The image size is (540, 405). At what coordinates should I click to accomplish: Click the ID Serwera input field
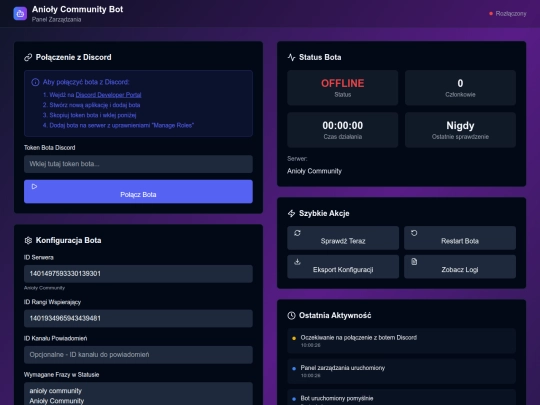tap(138, 274)
